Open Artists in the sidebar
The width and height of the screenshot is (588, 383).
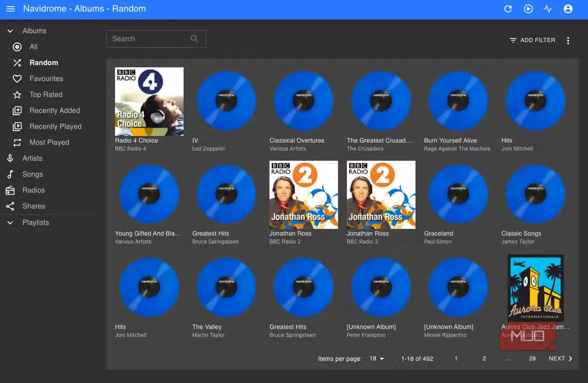(32, 158)
